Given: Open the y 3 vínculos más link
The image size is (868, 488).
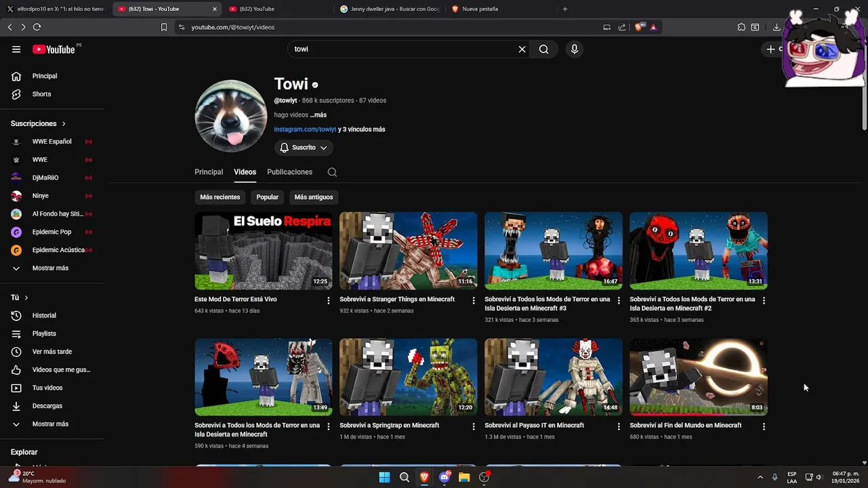Looking at the screenshot, I should (362, 129).
